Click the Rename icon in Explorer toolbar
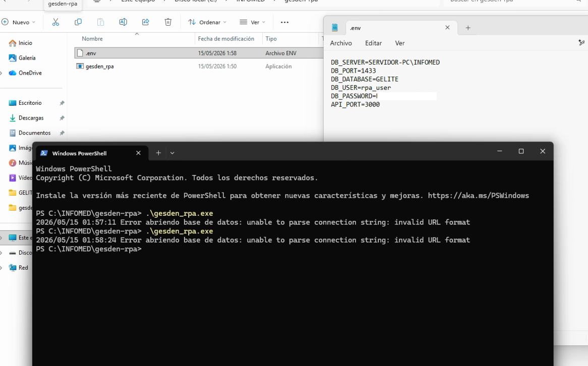 pos(123,22)
